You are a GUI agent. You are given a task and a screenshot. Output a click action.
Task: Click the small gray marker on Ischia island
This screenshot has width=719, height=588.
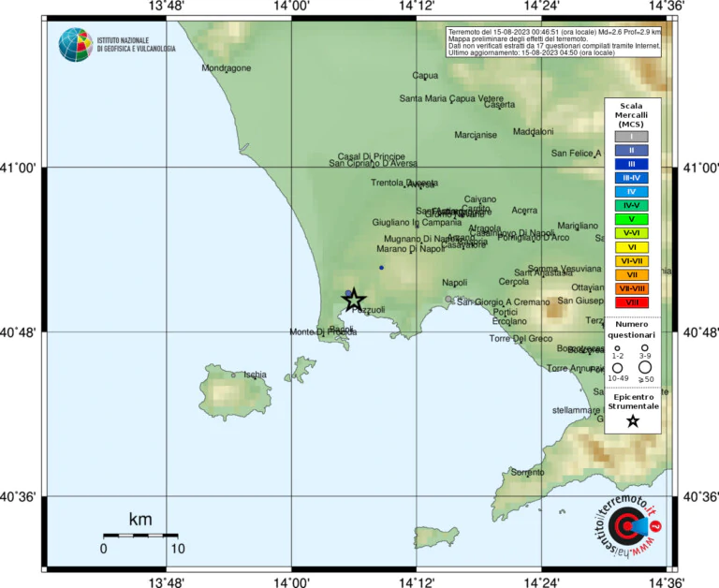[233, 375]
